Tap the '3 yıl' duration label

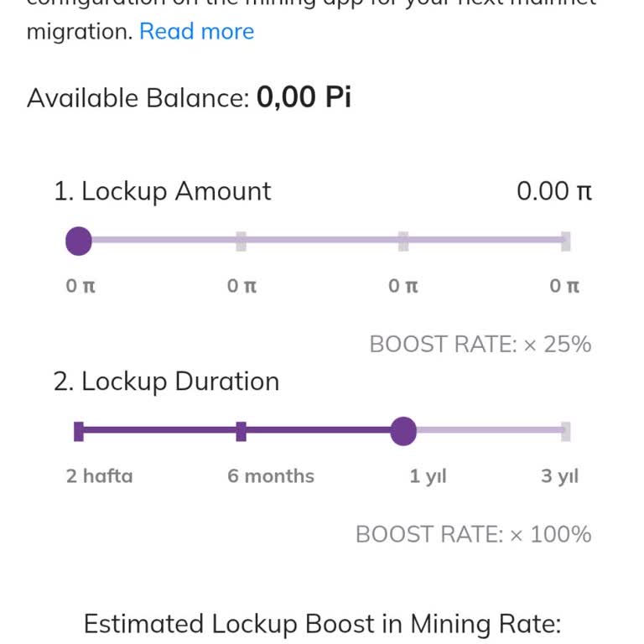(559, 476)
